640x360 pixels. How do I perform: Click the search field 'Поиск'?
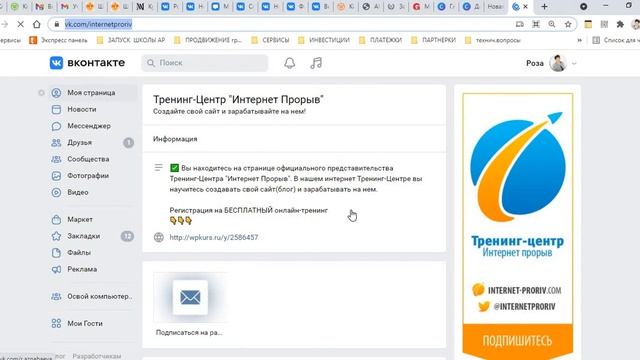[x=205, y=63]
